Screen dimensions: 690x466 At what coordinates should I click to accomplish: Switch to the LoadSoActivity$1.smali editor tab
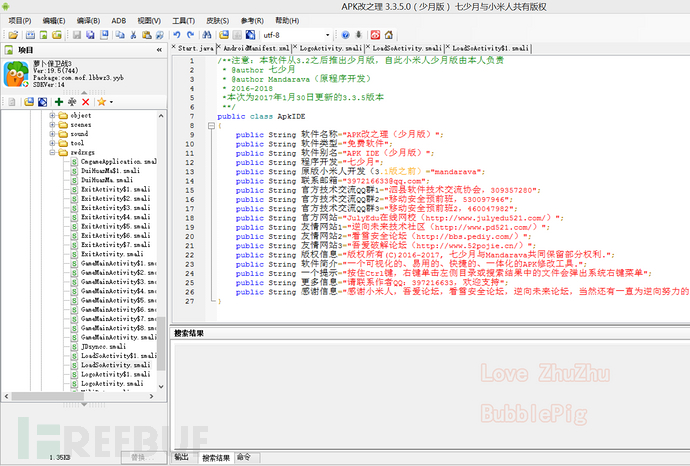click(x=490, y=48)
